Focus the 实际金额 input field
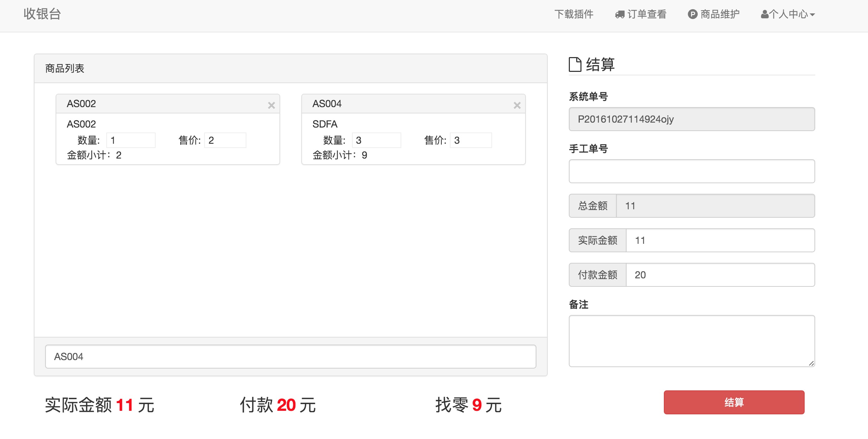 720,240
